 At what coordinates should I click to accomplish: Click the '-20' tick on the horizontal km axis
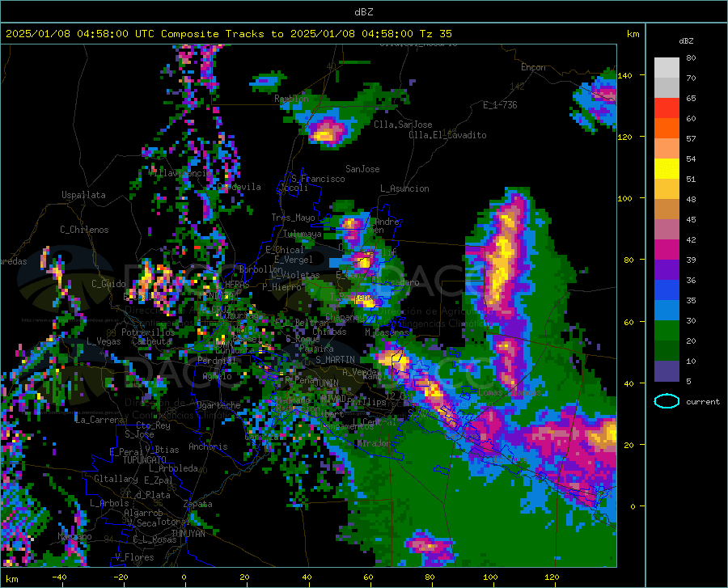coord(121,577)
